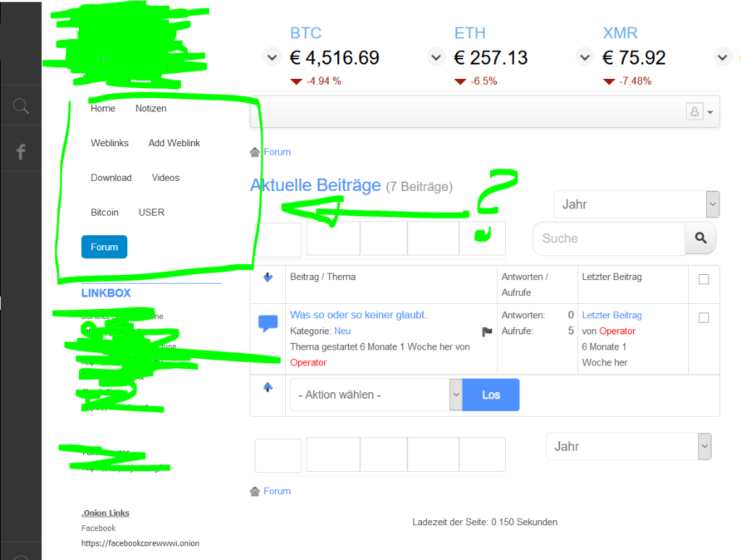The height and width of the screenshot is (560, 741).
Task: Click the blue speech bubble topic icon
Action: coord(268,323)
